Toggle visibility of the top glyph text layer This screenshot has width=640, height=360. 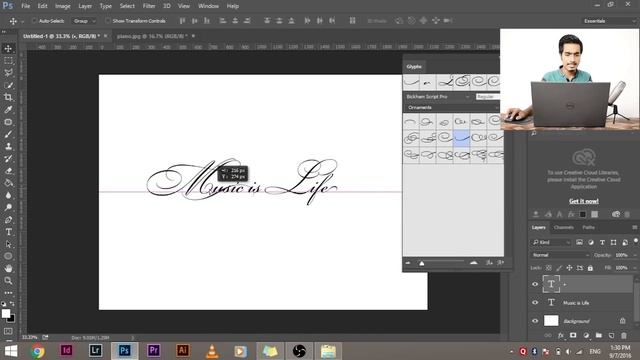[535, 284]
